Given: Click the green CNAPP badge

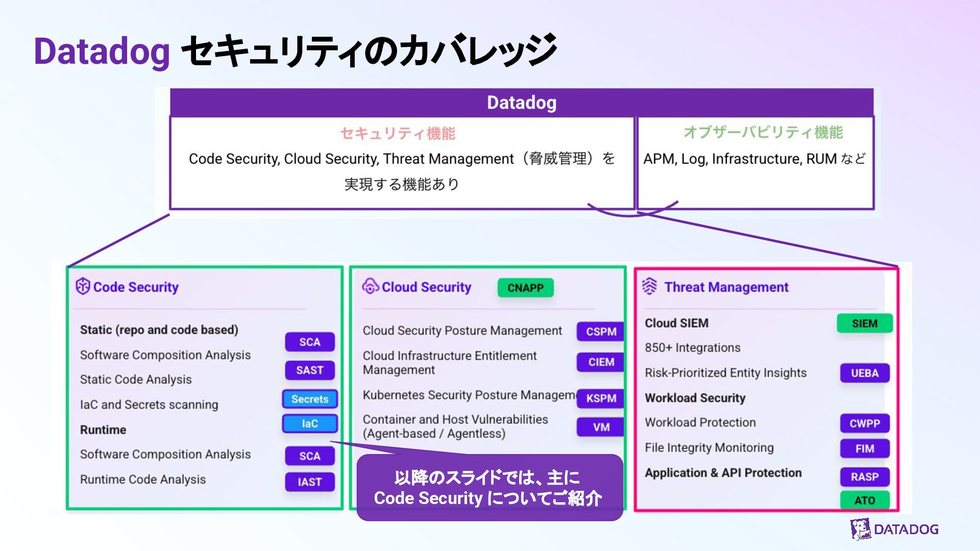Looking at the screenshot, I should tap(525, 288).
